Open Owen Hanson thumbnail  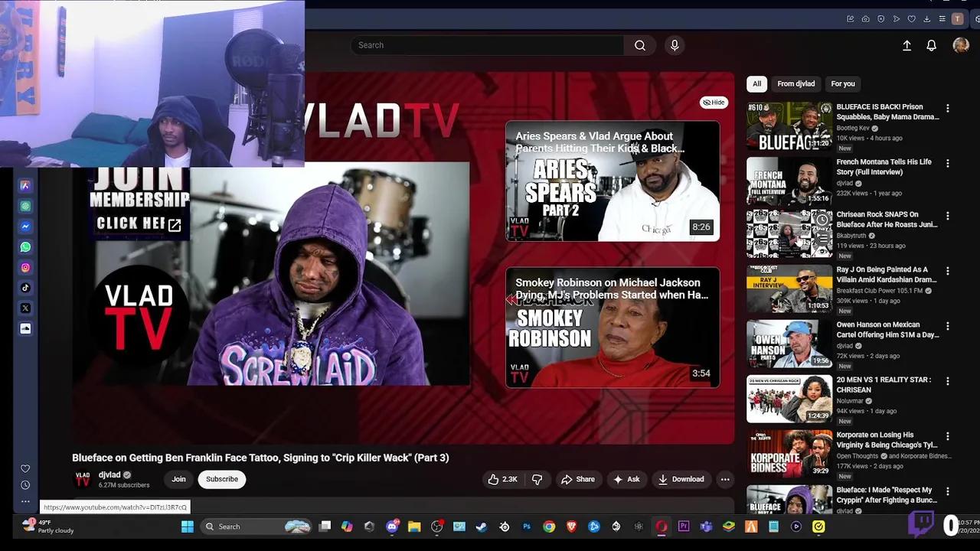pyautogui.click(x=789, y=344)
